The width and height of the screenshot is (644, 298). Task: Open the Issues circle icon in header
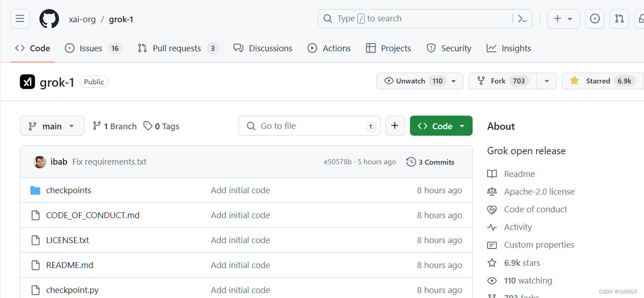coord(595,19)
